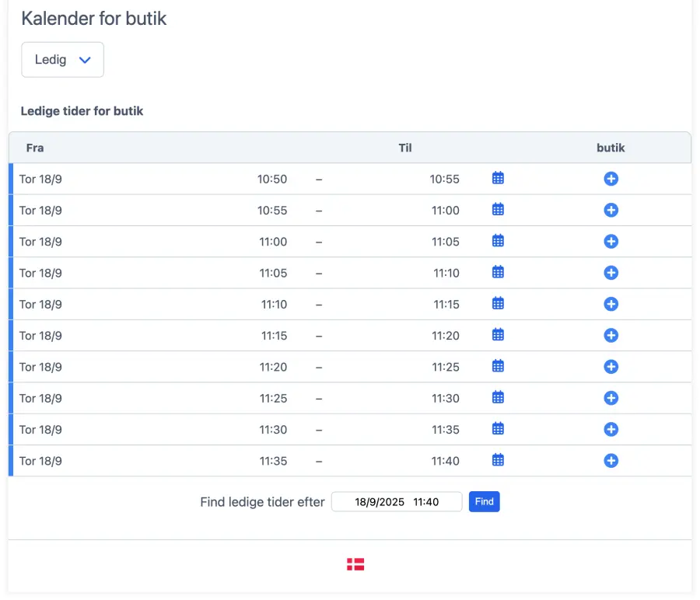The image size is (700, 600).
Task: Open the calendar icon beside the 10:55 slot
Action: (x=498, y=210)
